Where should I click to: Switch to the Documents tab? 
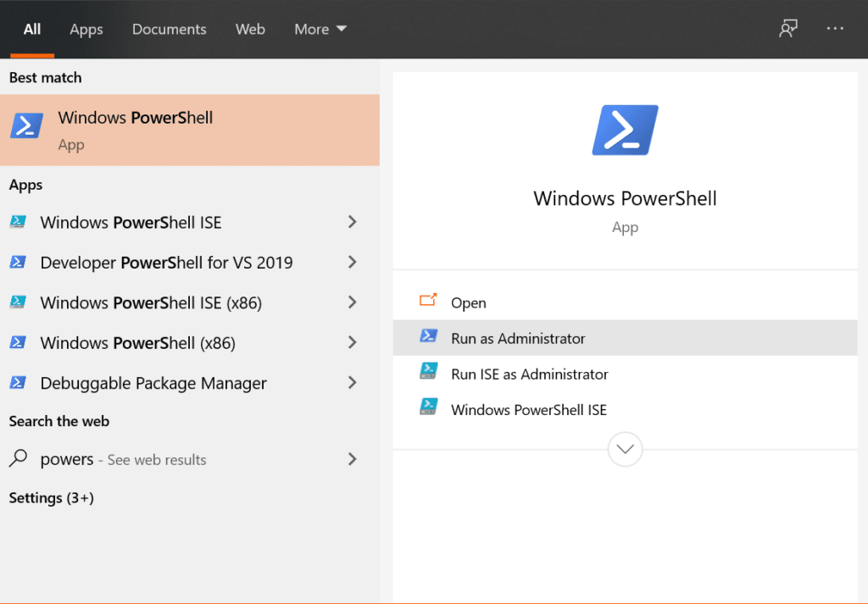click(170, 29)
